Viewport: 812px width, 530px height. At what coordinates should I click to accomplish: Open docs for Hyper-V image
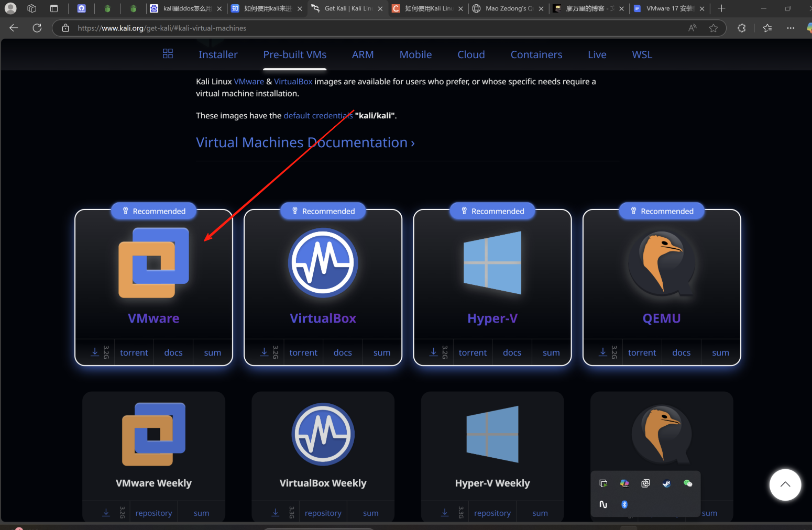click(x=512, y=353)
